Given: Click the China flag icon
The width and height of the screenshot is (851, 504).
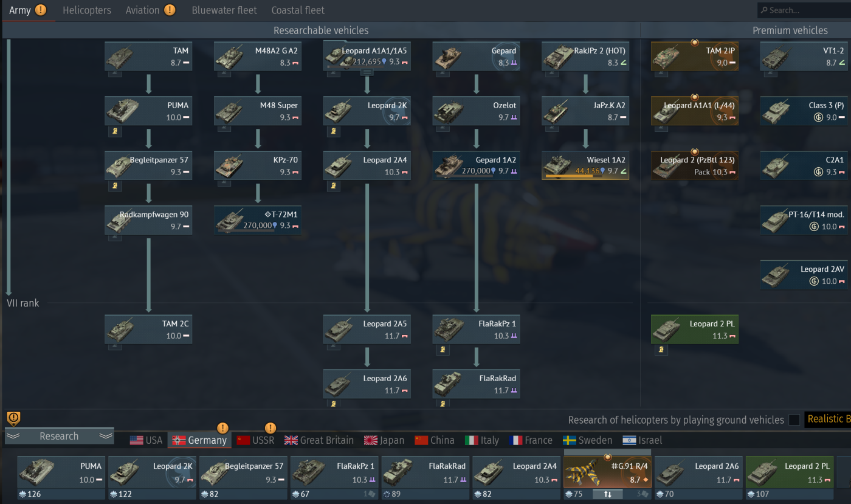Looking at the screenshot, I should pyautogui.click(x=421, y=440).
